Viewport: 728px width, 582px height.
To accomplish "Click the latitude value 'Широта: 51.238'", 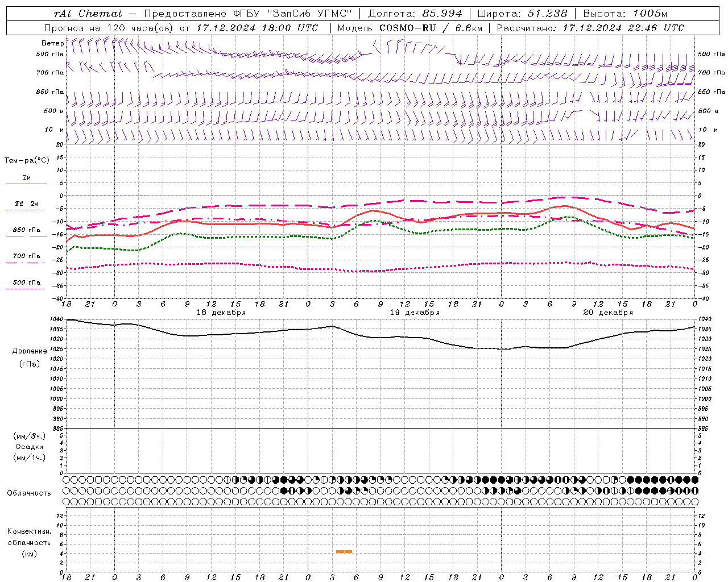I will tap(522, 14).
